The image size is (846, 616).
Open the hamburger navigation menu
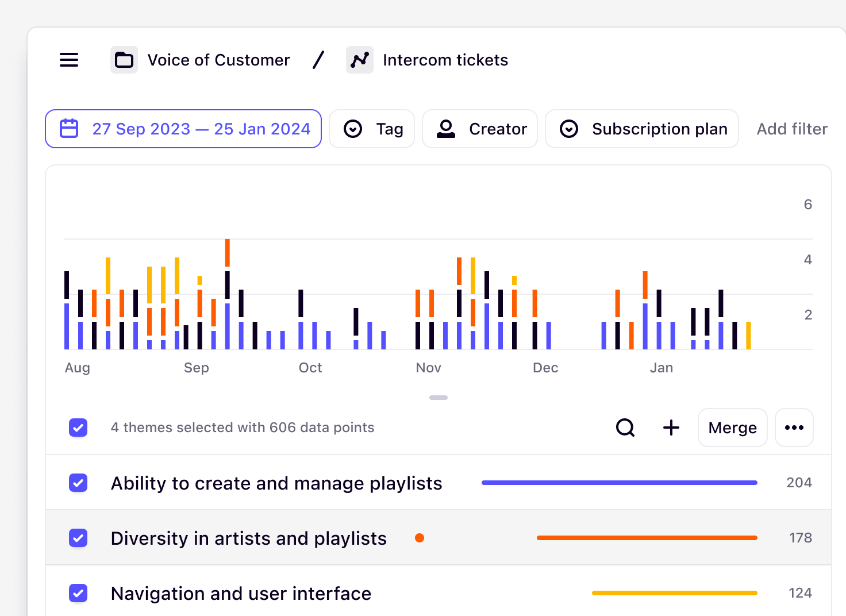point(68,60)
